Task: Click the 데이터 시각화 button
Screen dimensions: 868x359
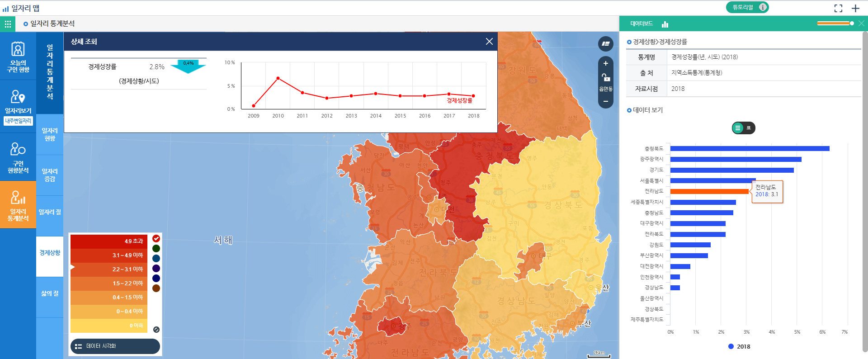Action: 115,346
